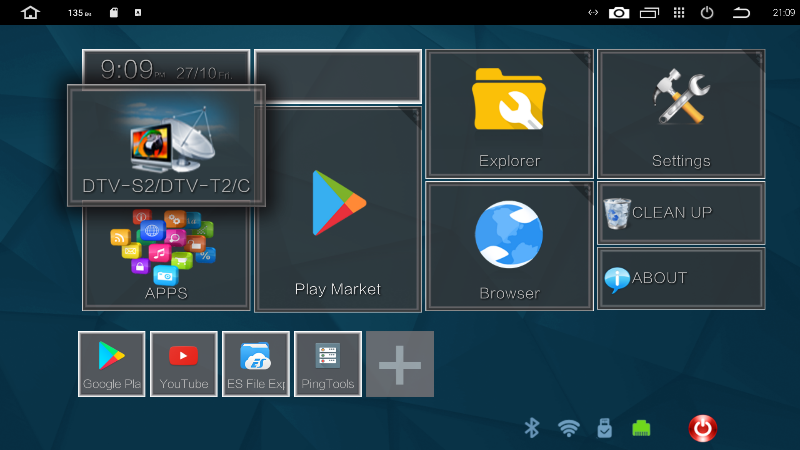Add a shortcut with the plus tile
Viewport: 800px width, 450px height.
400,364
